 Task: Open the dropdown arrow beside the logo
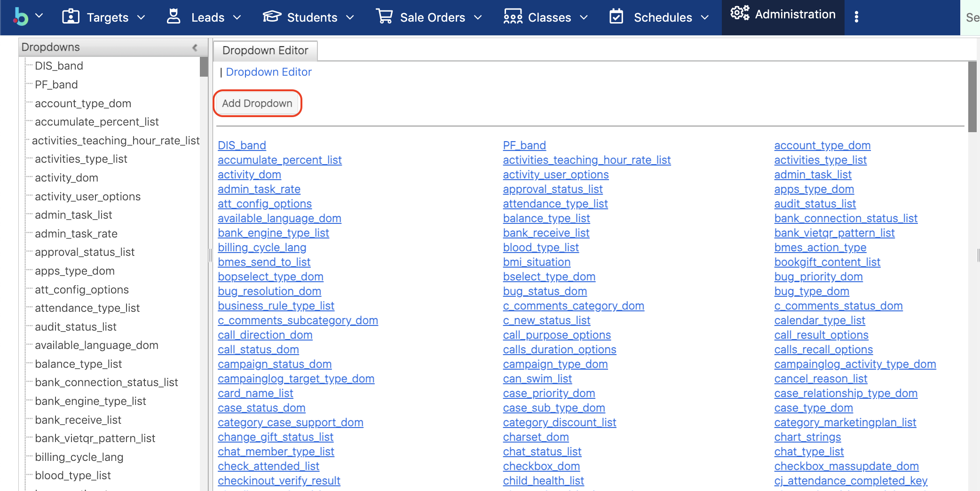point(40,16)
